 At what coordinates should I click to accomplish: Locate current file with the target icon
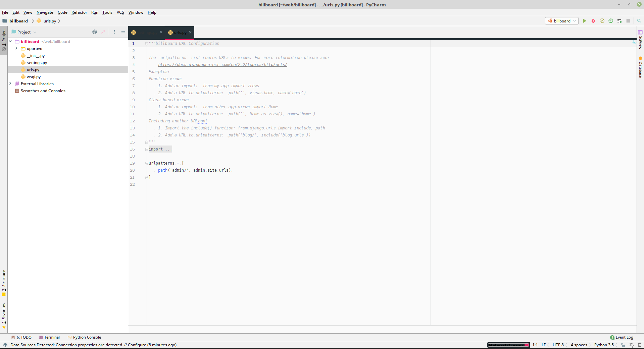[95, 32]
